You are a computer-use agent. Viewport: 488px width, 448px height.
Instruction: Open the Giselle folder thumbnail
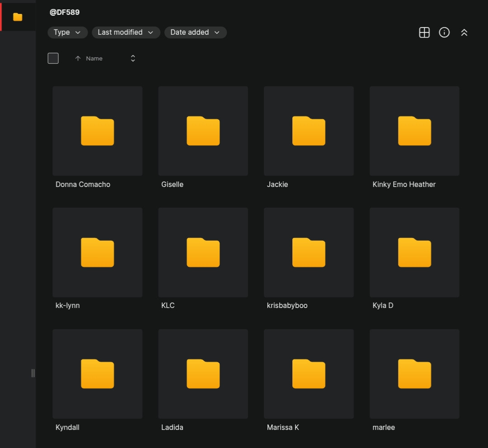203,131
